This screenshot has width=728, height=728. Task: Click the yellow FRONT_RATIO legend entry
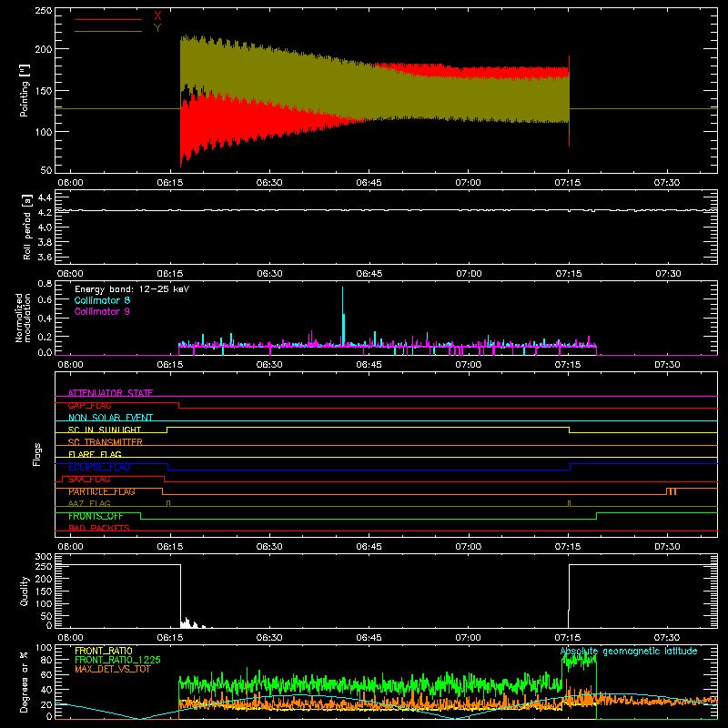(x=104, y=651)
